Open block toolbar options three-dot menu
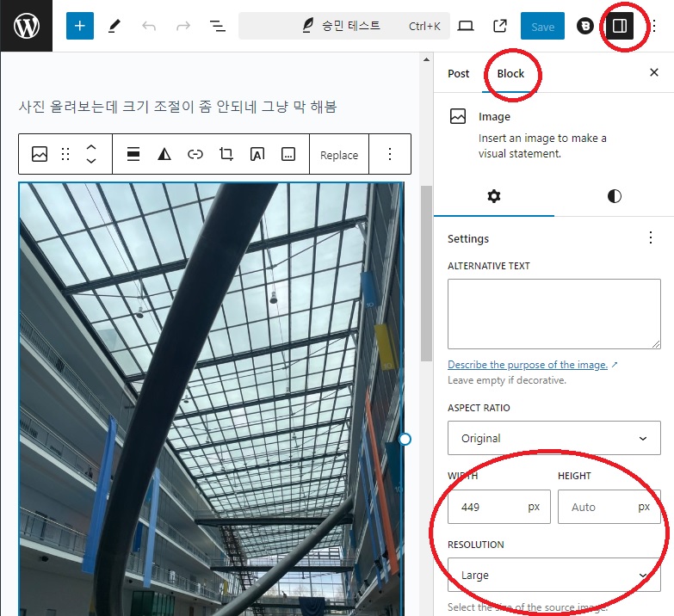This screenshot has width=674, height=616. click(x=389, y=155)
